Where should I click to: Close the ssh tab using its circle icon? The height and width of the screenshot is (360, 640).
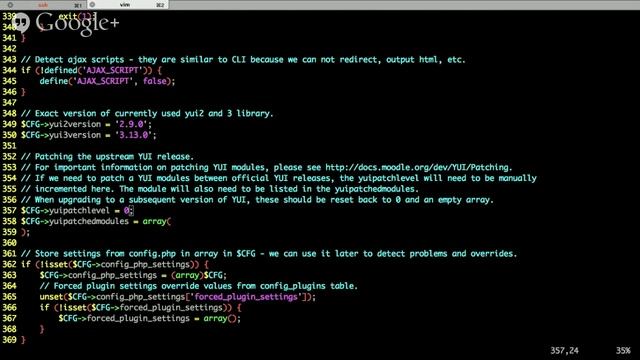point(10,5)
